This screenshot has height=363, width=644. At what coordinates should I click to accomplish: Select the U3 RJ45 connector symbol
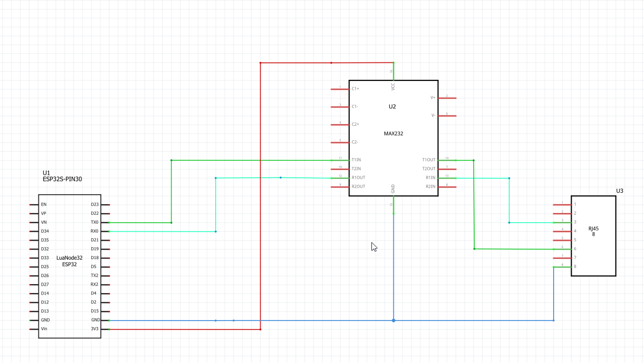click(593, 236)
